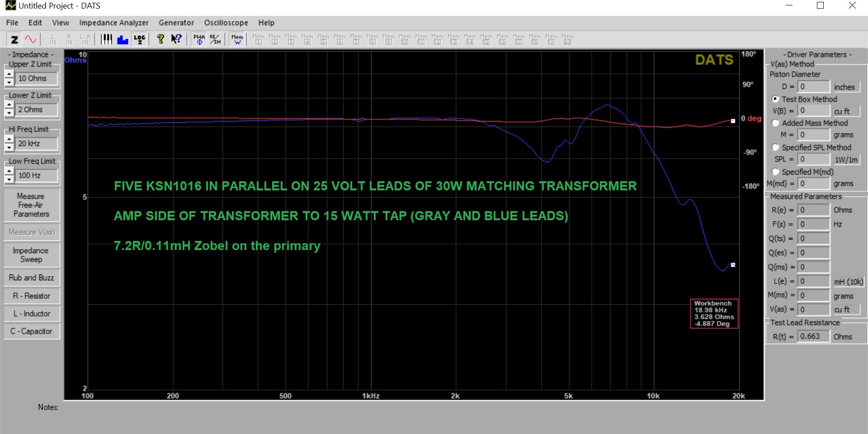Screen dimensions: 868x434
Task: Click the V(B) test box volume field
Action: (814, 111)
